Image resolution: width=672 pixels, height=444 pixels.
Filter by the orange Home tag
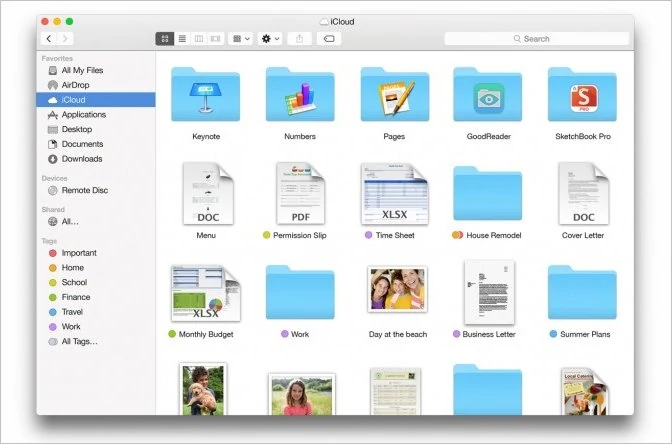pyautogui.click(x=96, y=267)
